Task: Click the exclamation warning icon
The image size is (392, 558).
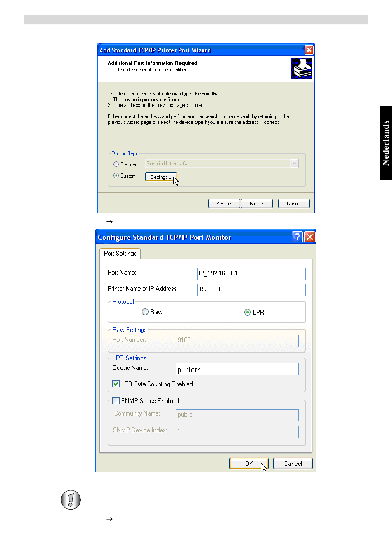Action: (71, 500)
